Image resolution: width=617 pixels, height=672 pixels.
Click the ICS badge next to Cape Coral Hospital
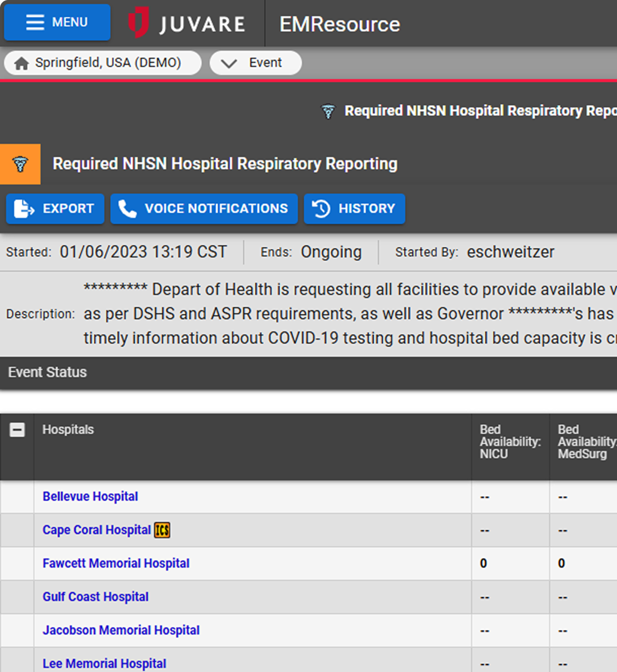tap(162, 530)
